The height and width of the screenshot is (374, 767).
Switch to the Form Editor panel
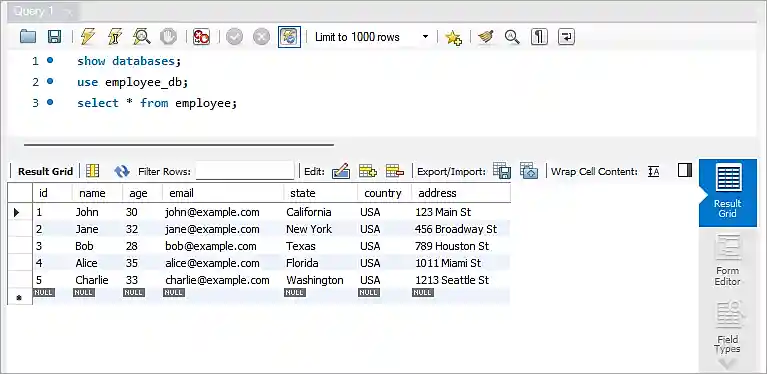727,260
